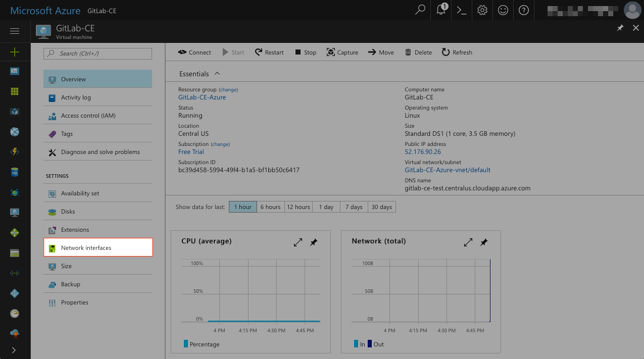Open the Storage accounts icon in sidebar
This screenshot has height=359, width=644.
coord(15,253)
